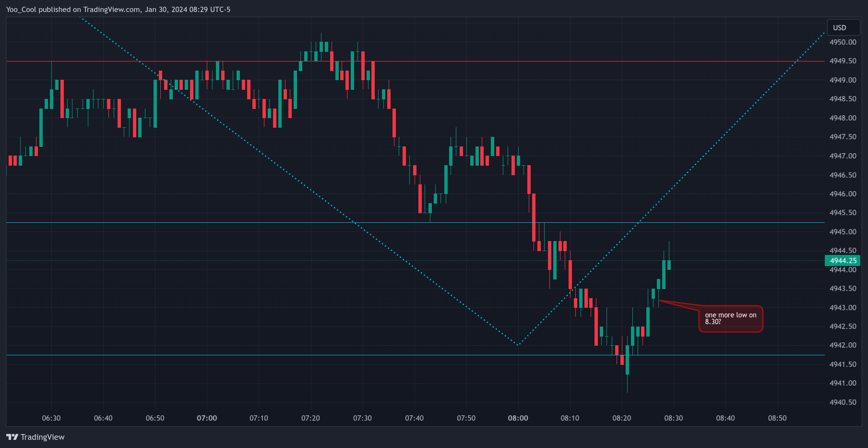Viewport: 868px width, 448px height.
Task: Click the 07:10 time axis label
Action: pos(259,418)
